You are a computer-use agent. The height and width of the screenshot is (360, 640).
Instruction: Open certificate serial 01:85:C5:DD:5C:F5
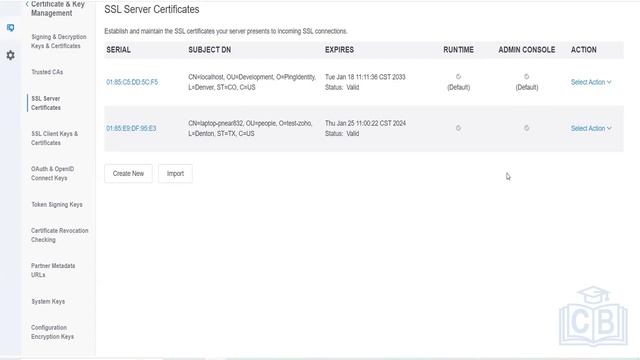click(132, 82)
